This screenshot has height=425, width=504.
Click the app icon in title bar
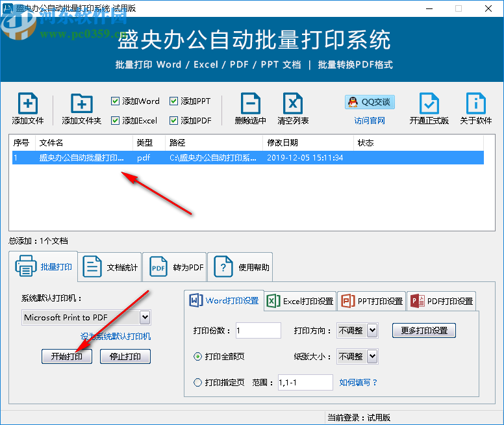coord(8,8)
